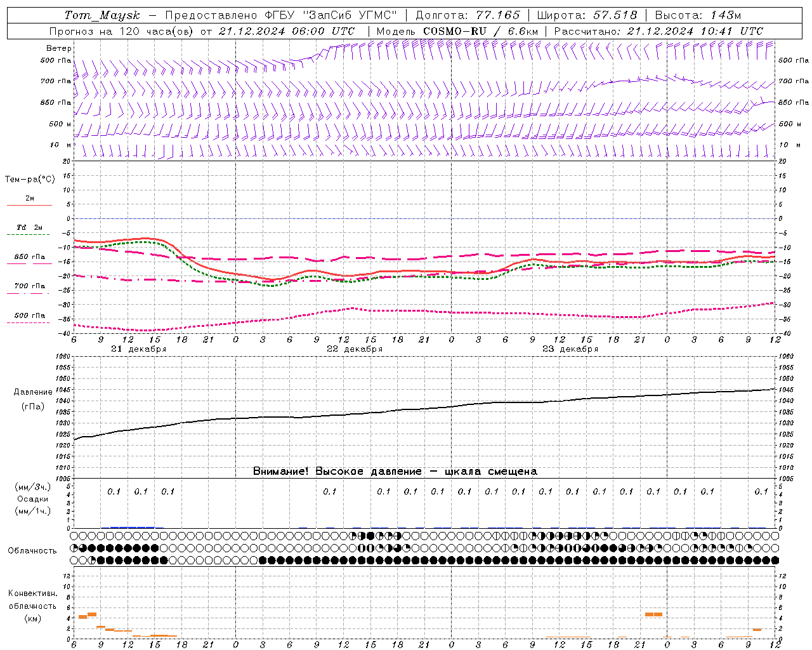Image resolution: width=812 pixels, height=650 pixels.
Task: Select the 'Давление' pressure panel label
Action: pyautogui.click(x=33, y=392)
